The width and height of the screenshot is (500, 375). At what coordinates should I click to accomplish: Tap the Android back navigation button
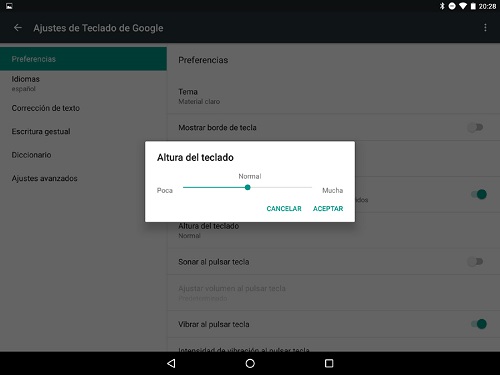pos(171,363)
